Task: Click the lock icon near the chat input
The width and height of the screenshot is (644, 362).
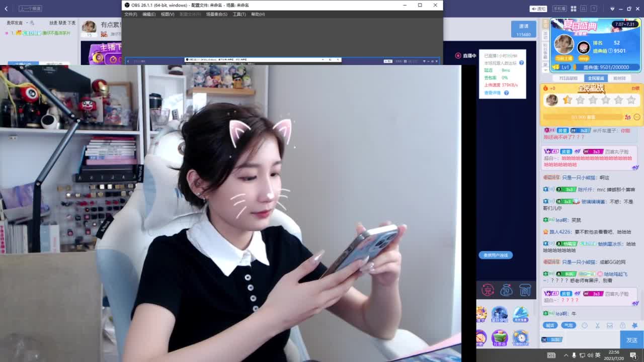Action: point(622,325)
